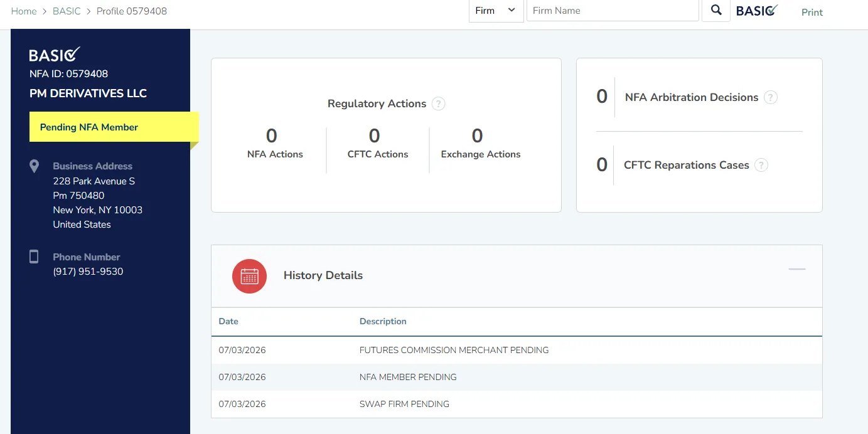Open the NFA Arbitration Decisions help icon
The width and height of the screenshot is (868, 434).
pos(771,98)
